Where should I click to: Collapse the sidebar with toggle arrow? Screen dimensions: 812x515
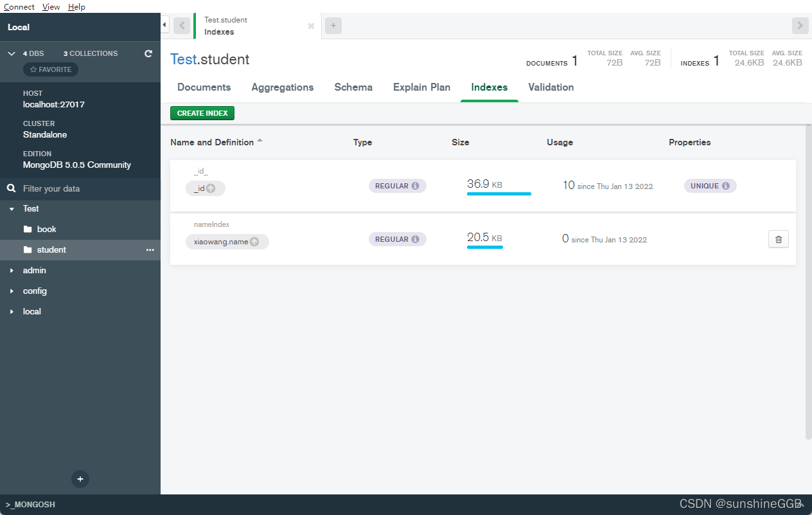(164, 25)
